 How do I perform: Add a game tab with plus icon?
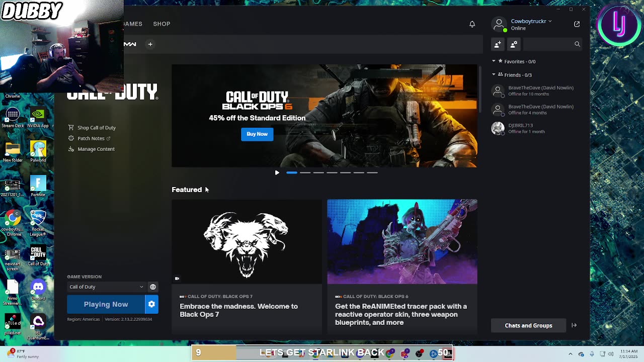pyautogui.click(x=150, y=44)
